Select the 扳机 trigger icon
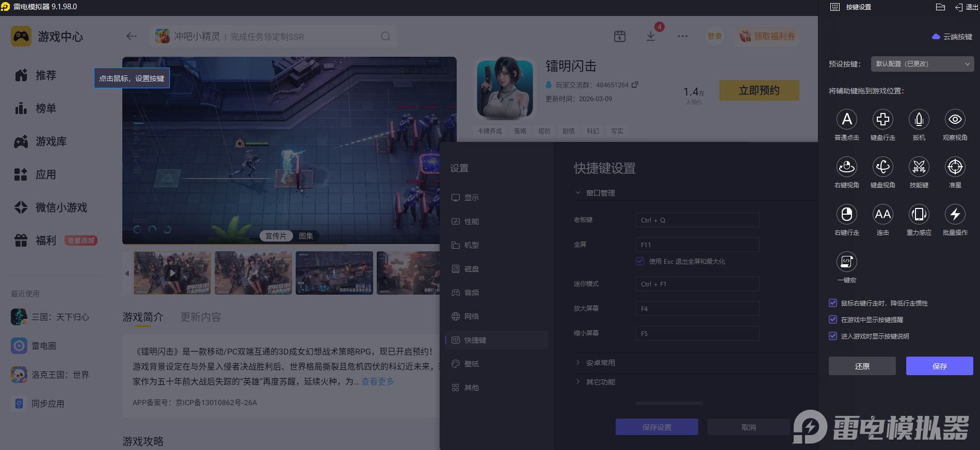 [x=919, y=119]
